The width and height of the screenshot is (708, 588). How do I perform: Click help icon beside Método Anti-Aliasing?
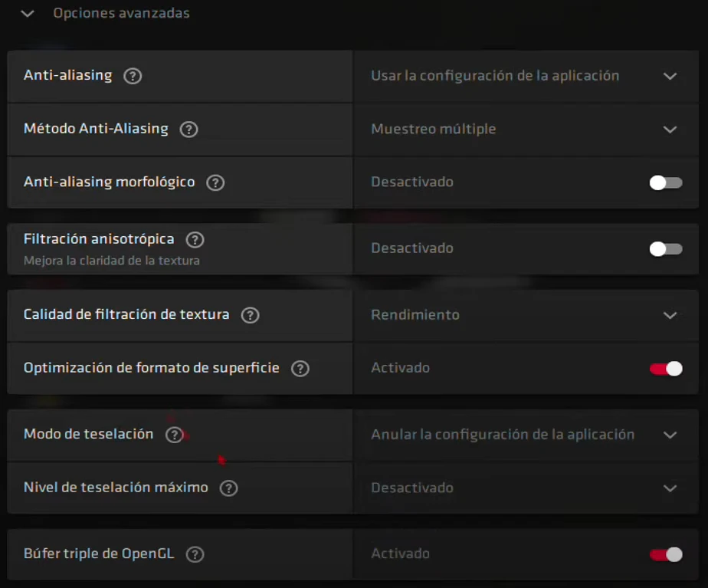(x=188, y=130)
